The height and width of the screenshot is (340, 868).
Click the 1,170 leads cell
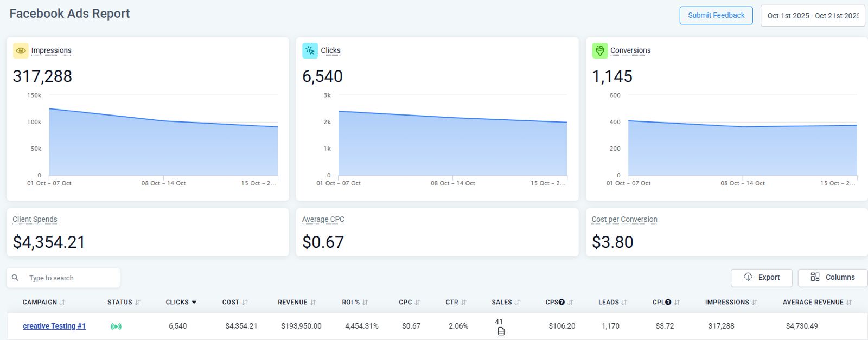610,326
